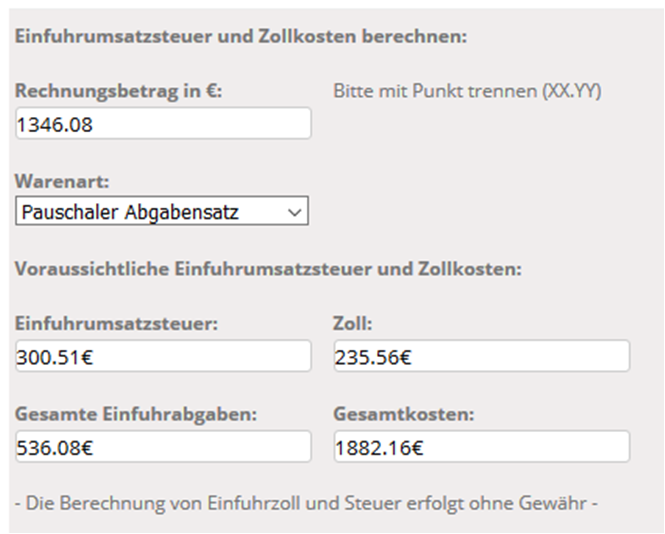665x534 pixels.
Task: Click the 'Rechnungsbetrag in €:' label
Action: [118, 91]
